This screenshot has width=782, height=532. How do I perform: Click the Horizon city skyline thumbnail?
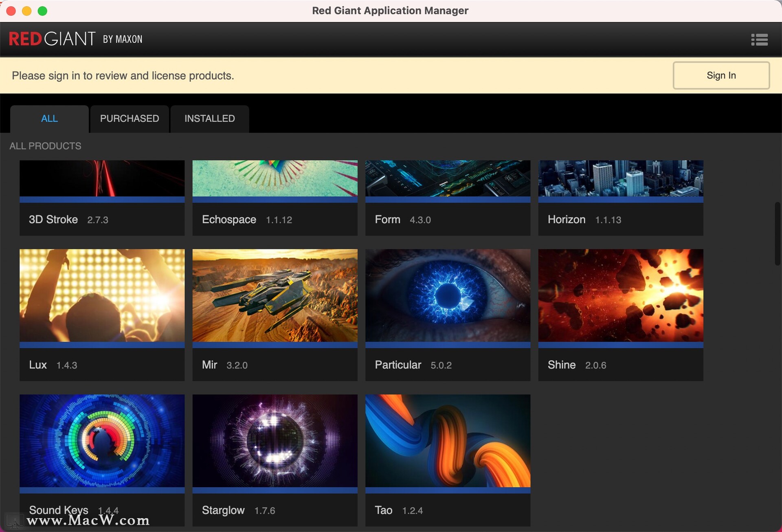click(x=620, y=178)
